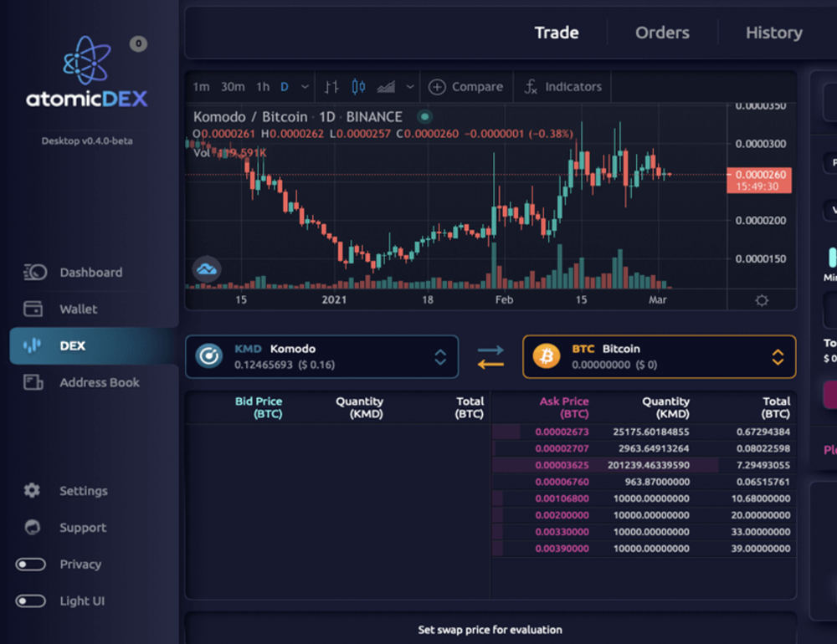
Task: Click the green market status dot
Action: 425,116
